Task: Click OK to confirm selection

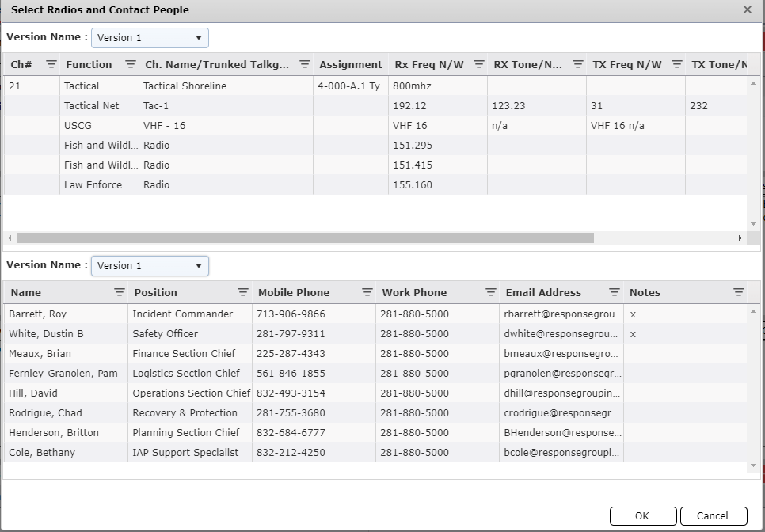Action: pyautogui.click(x=642, y=516)
